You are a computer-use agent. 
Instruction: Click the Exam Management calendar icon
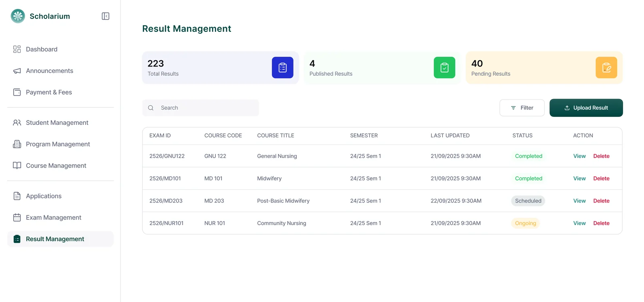17,217
